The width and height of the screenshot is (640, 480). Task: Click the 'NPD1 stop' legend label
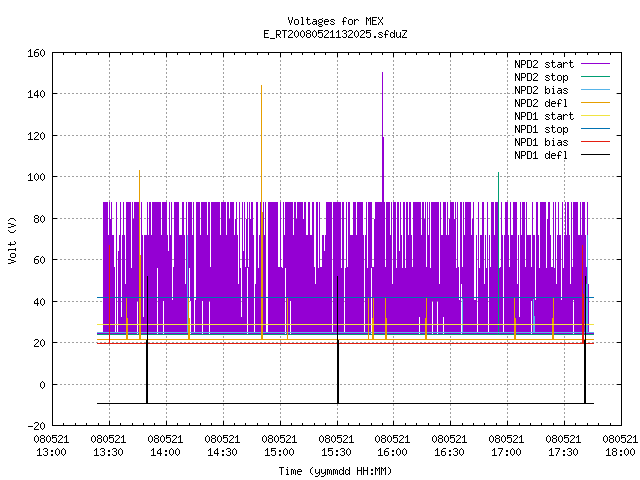541,129
